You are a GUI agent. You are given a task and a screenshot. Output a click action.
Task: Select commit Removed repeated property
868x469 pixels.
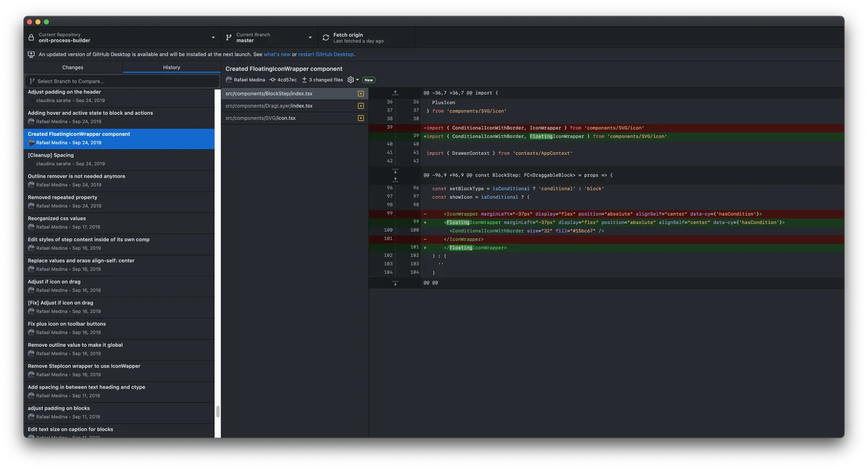point(119,202)
